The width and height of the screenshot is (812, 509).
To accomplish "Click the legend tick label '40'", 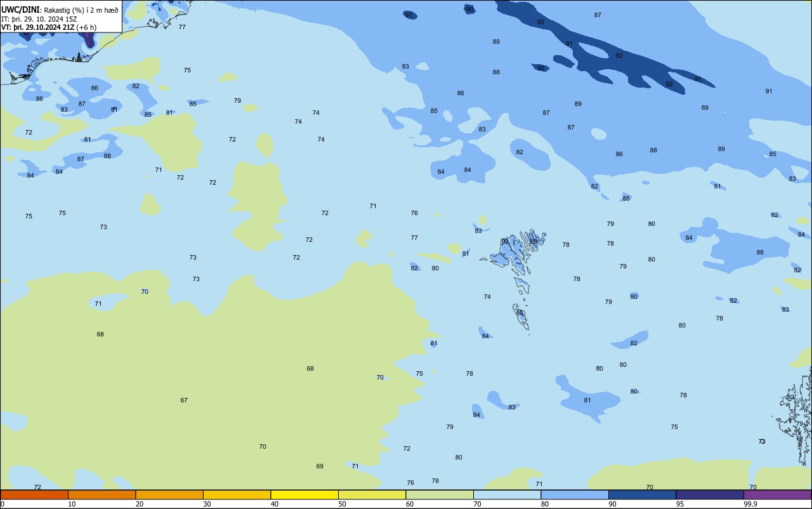I will [275, 504].
